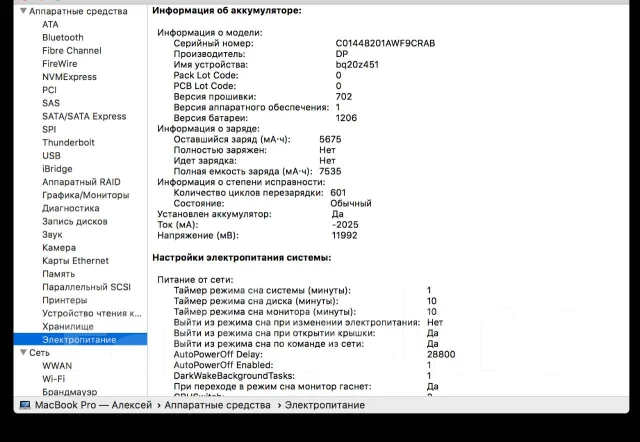Viewport: 640px width, 442px height.
Task: Click Аппаратные средства in the path bar
Action: tap(218, 405)
